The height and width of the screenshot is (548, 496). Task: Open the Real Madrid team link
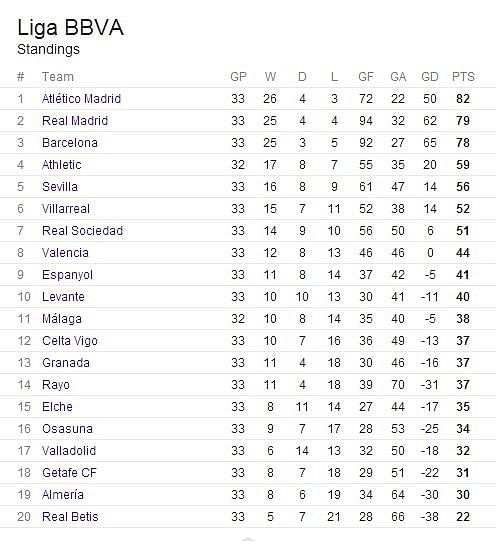(x=75, y=121)
